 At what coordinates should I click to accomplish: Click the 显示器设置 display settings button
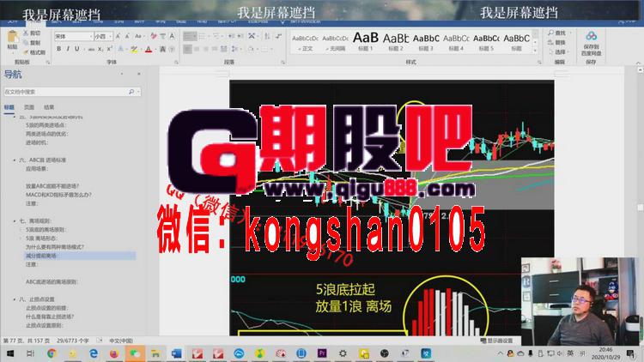click(x=497, y=341)
